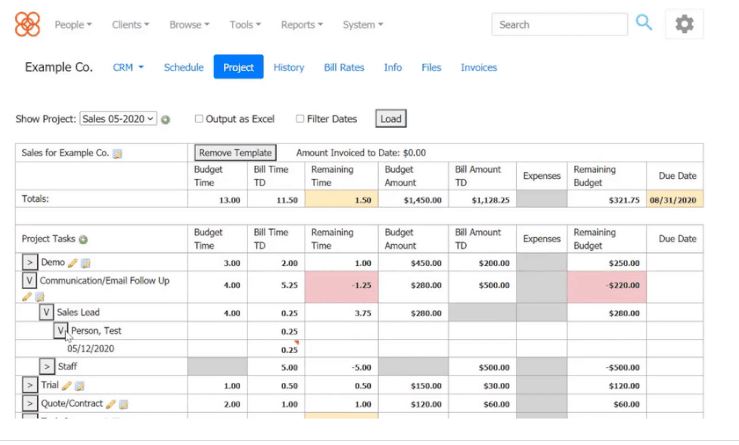Screen dimensions: 739x445
Task: Toggle the Filter Dates checkbox
Action: pyautogui.click(x=300, y=119)
